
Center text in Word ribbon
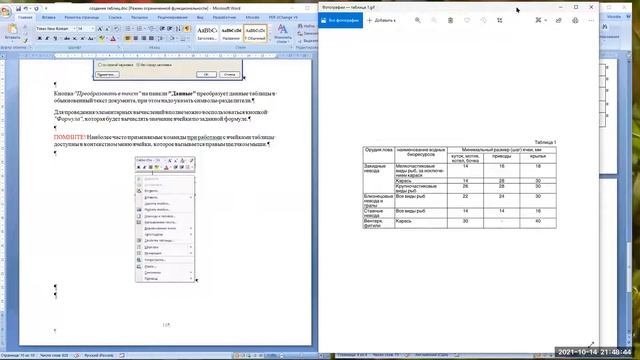pos(136,38)
